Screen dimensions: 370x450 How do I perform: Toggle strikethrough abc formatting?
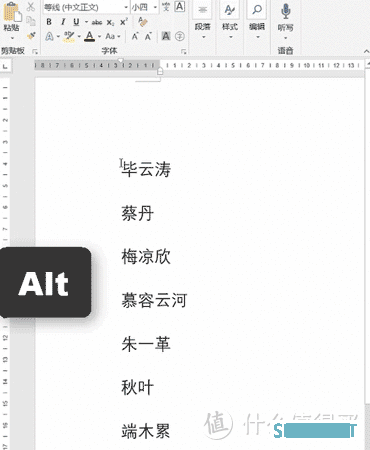pos(97,22)
